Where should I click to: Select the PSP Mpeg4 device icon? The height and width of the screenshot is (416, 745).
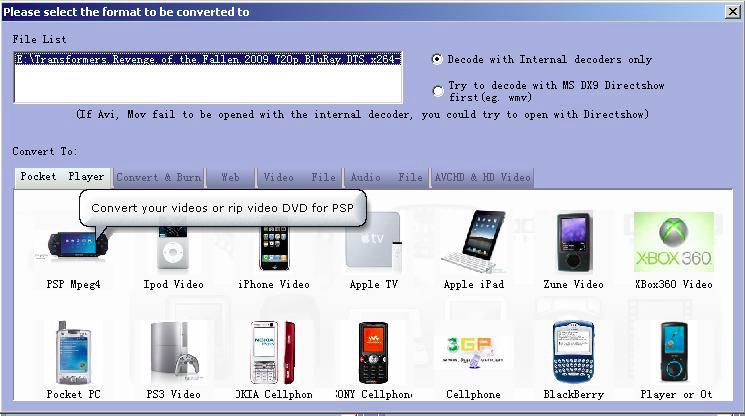click(x=78, y=244)
